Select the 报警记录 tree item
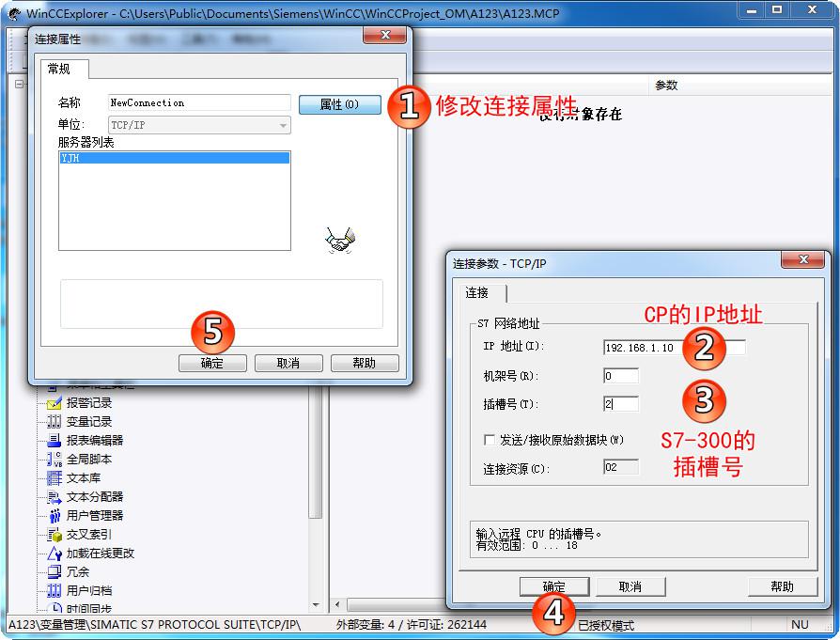 click(x=89, y=402)
